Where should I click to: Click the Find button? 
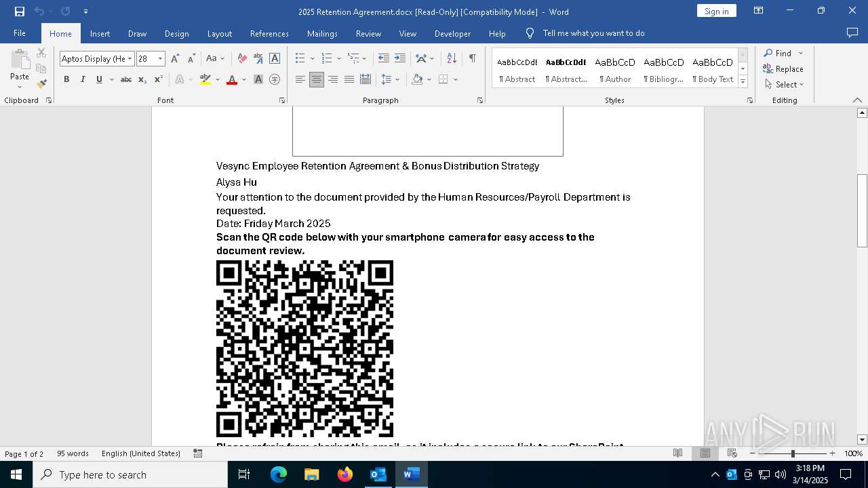click(777, 53)
